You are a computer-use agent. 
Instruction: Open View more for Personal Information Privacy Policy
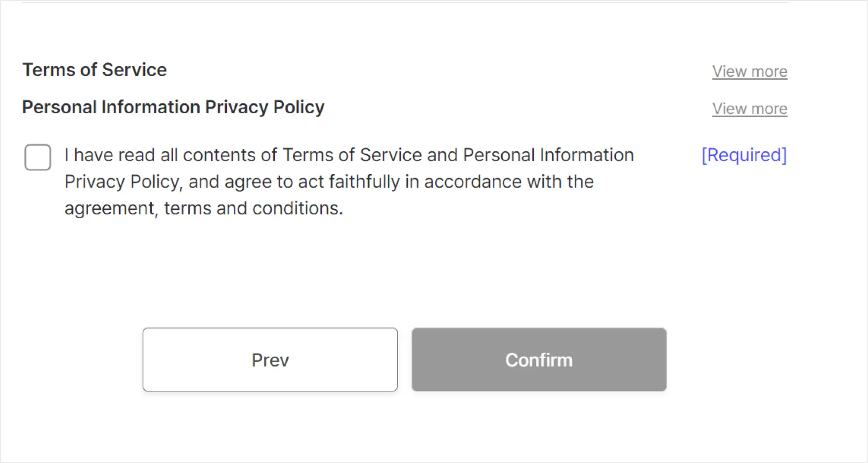(749, 108)
